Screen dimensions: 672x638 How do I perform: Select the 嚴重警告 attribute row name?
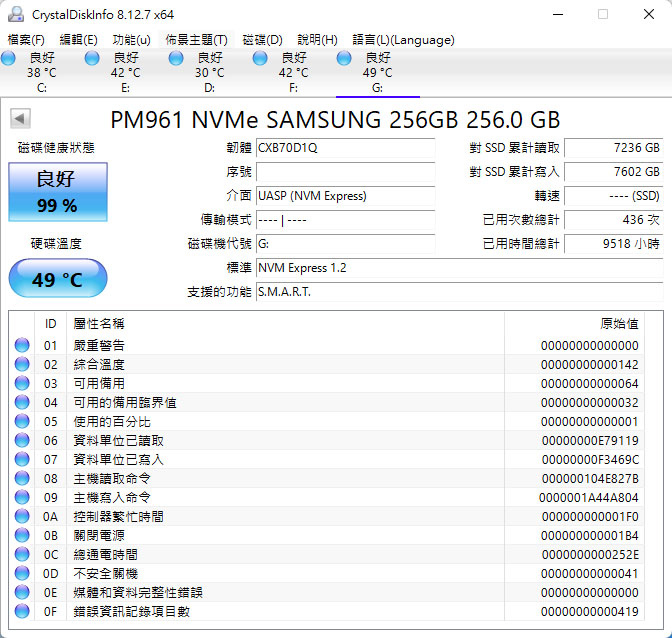[99, 345]
